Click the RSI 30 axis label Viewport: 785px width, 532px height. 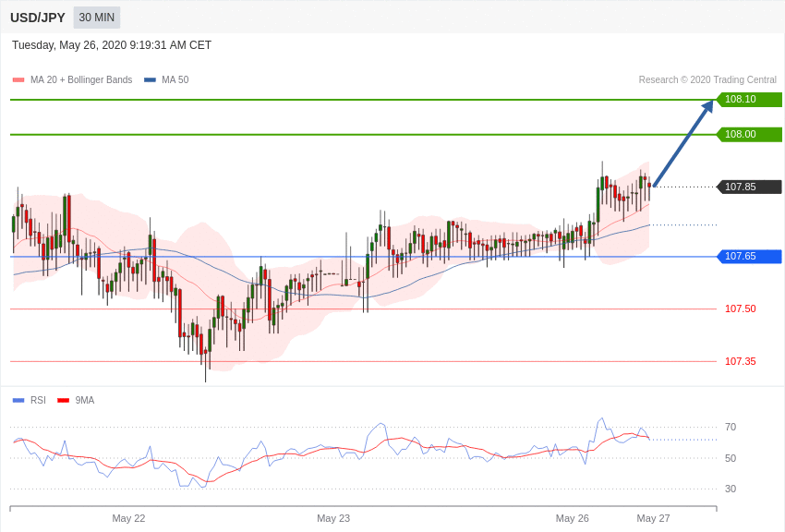(x=731, y=489)
